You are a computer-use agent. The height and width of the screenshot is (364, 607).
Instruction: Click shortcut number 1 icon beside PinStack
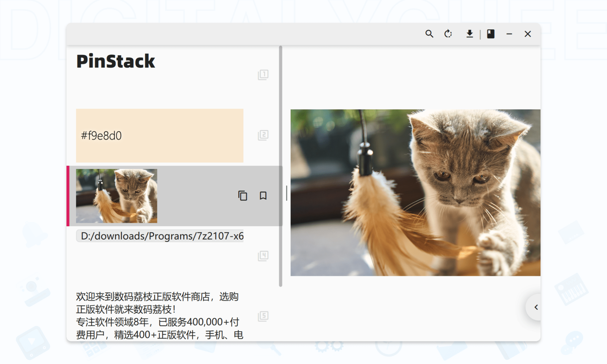click(263, 75)
